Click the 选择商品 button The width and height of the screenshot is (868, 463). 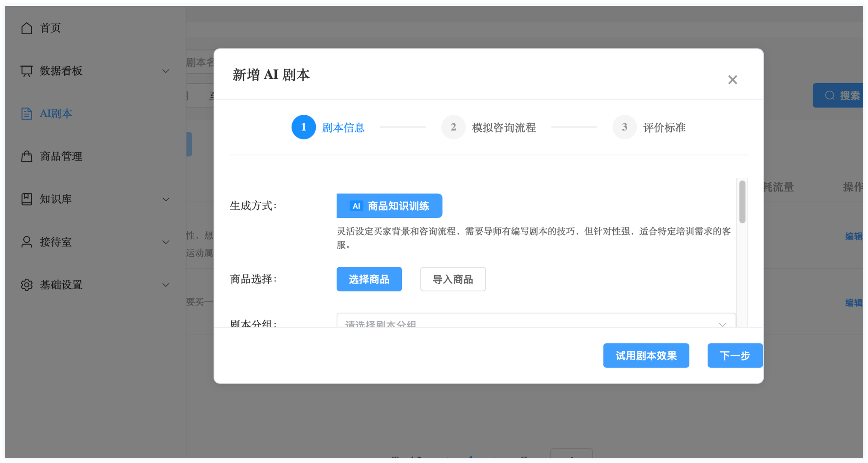point(369,279)
